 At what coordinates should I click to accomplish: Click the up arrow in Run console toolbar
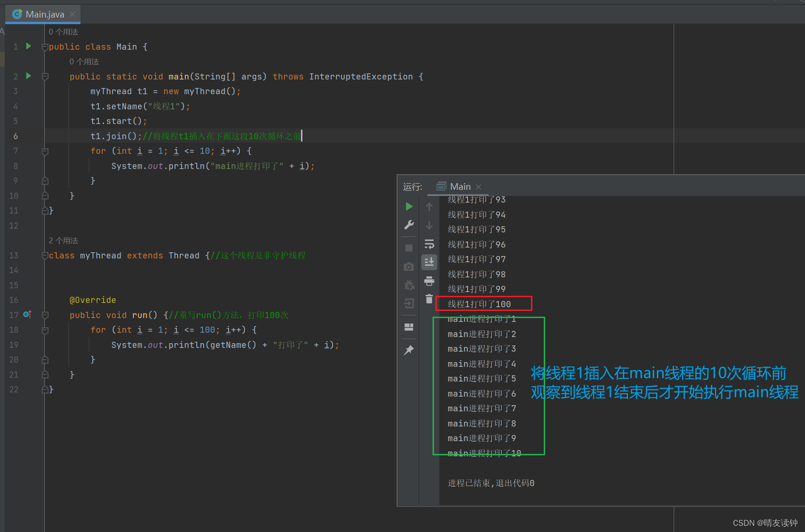tap(429, 207)
